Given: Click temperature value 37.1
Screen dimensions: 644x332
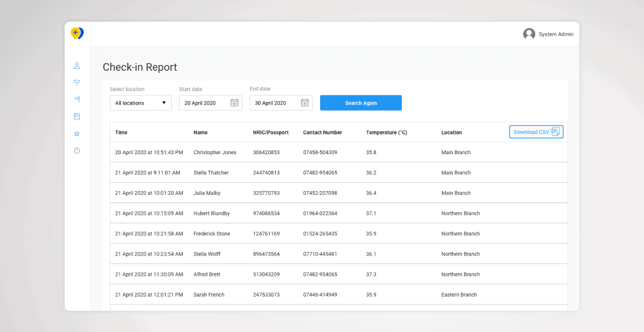Looking at the screenshot, I should pos(371,213).
